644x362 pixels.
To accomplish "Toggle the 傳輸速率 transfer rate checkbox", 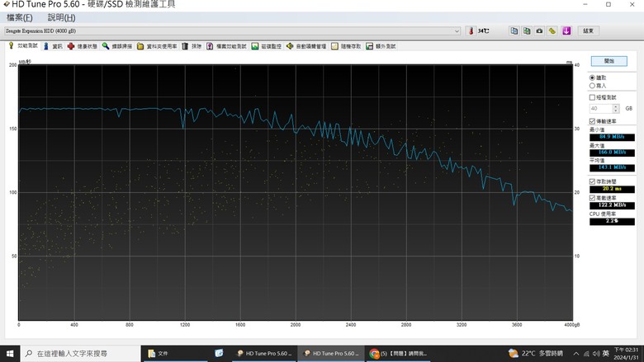I will coord(592,121).
